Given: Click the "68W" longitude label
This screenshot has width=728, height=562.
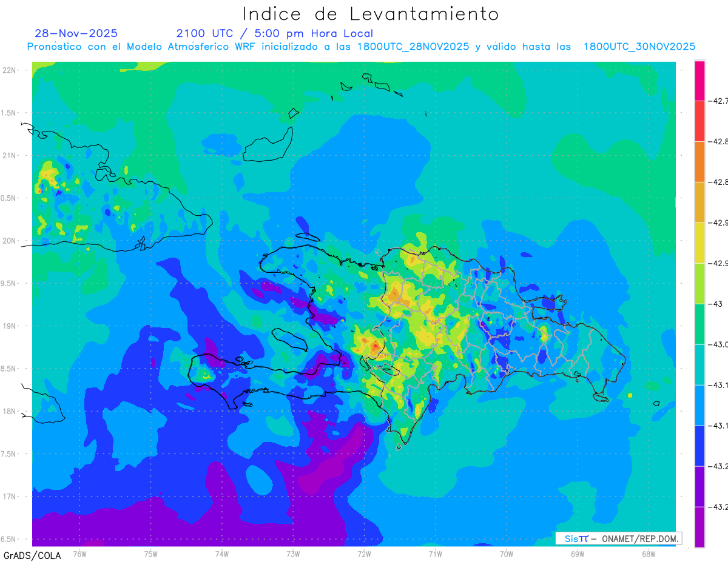Looking at the screenshot, I should click(x=649, y=554).
